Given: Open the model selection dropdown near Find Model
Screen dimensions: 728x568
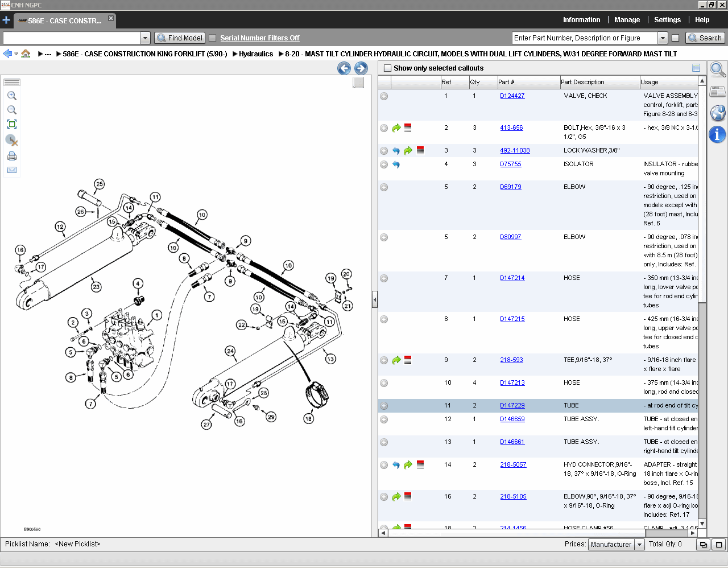Looking at the screenshot, I should (146, 38).
